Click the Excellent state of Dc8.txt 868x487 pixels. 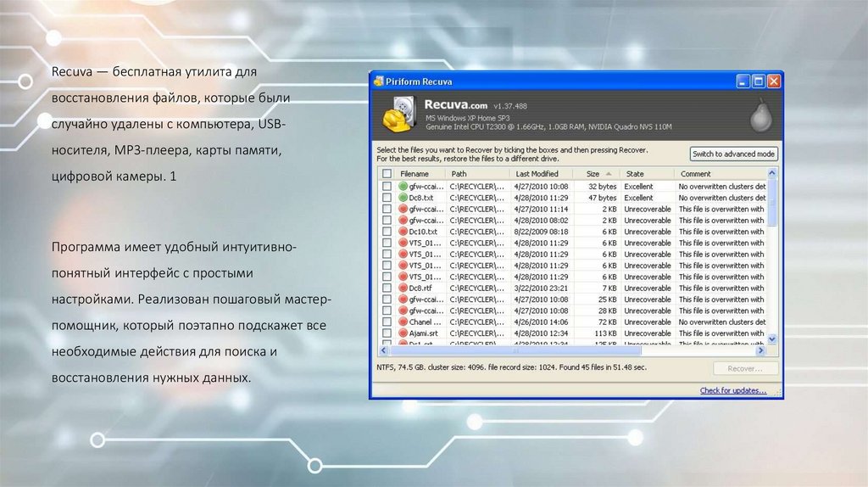639,198
